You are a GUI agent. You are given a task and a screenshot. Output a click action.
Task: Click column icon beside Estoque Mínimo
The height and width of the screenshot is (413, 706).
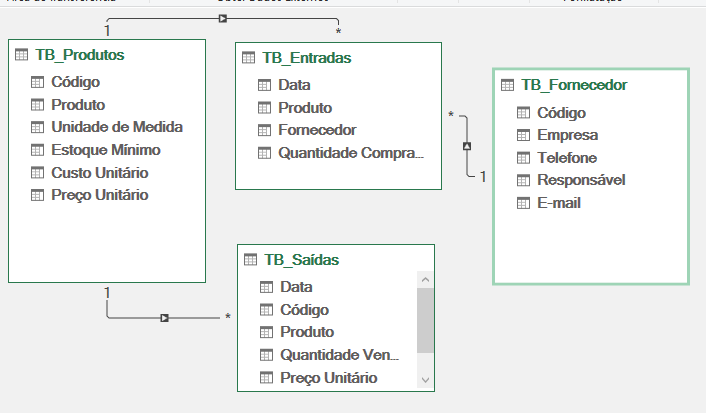pos(37,150)
